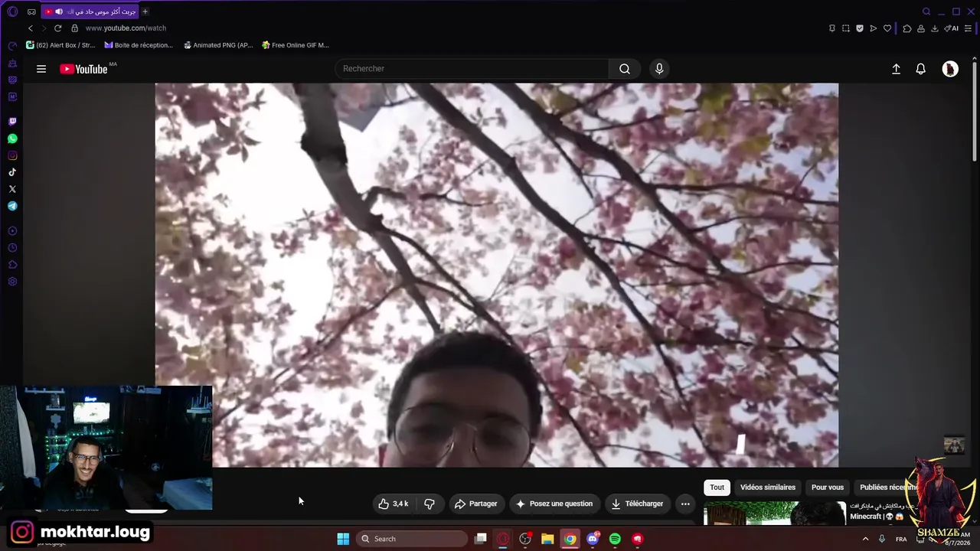Switch to the YouTube browser tab
The image size is (980, 551).
click(90, 11)
